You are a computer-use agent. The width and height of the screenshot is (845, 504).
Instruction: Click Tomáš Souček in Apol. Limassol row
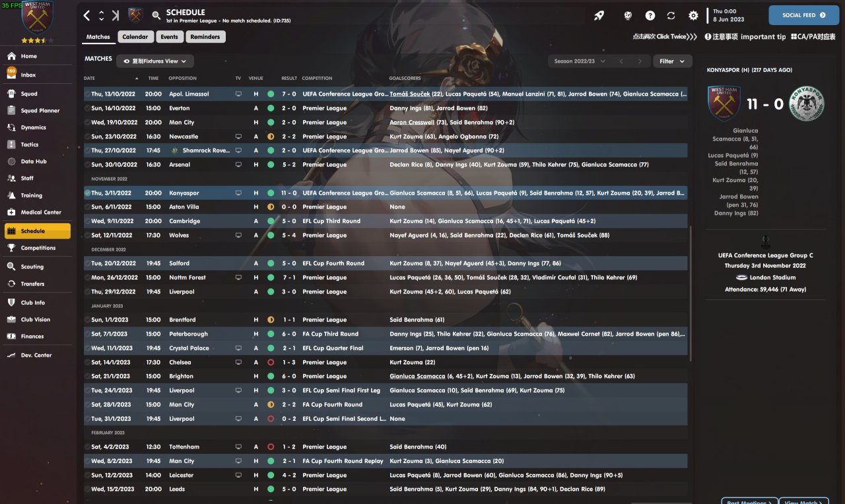click(x=410, y=94)
